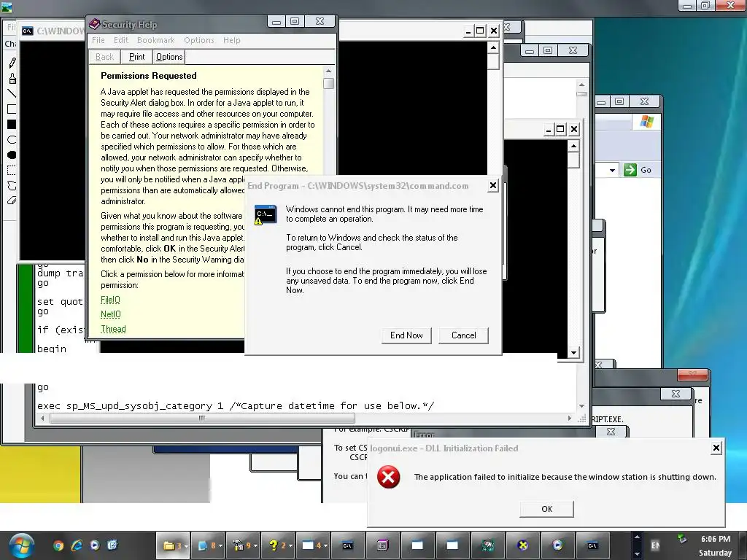This screenshot has height=560, width=747.
Task: Click the taskbar toolbar up/down scroll arrows
Action: 637,545
